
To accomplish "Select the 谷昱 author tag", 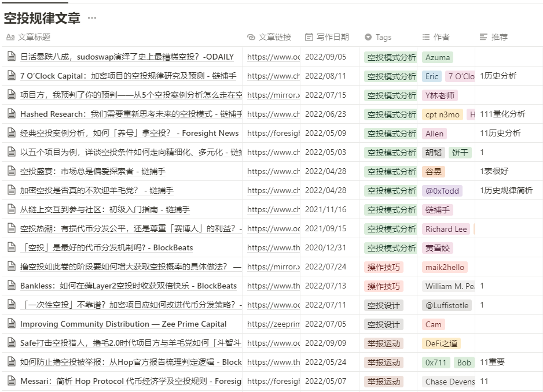I will (x=433, y=172).
